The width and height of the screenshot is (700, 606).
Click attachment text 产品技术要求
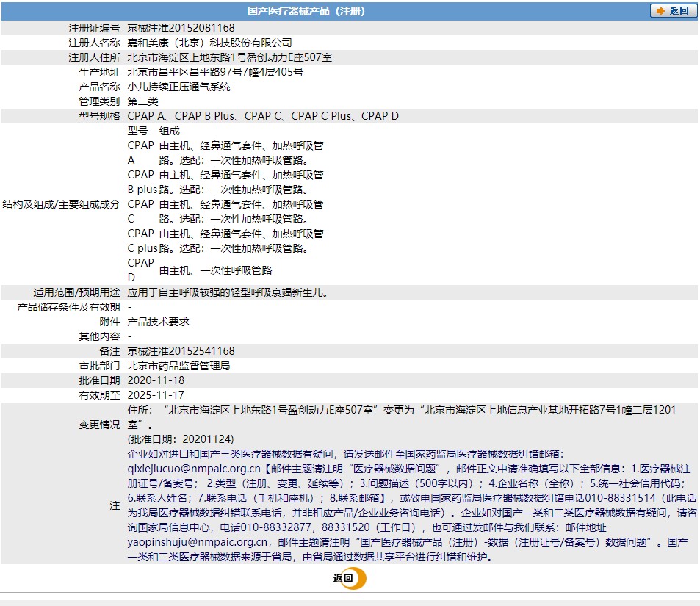[158, 322]
